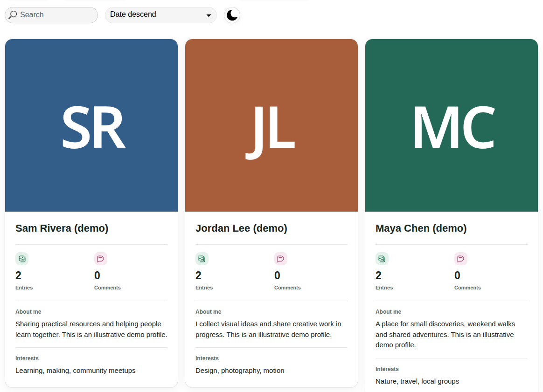This screenshot has height=392, width=543.
Task: Click Maya Chen's comments icon
Action: tap(460, 259)
